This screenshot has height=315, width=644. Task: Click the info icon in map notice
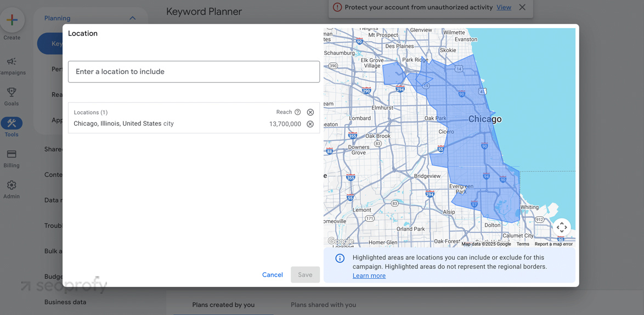[340, 258]
